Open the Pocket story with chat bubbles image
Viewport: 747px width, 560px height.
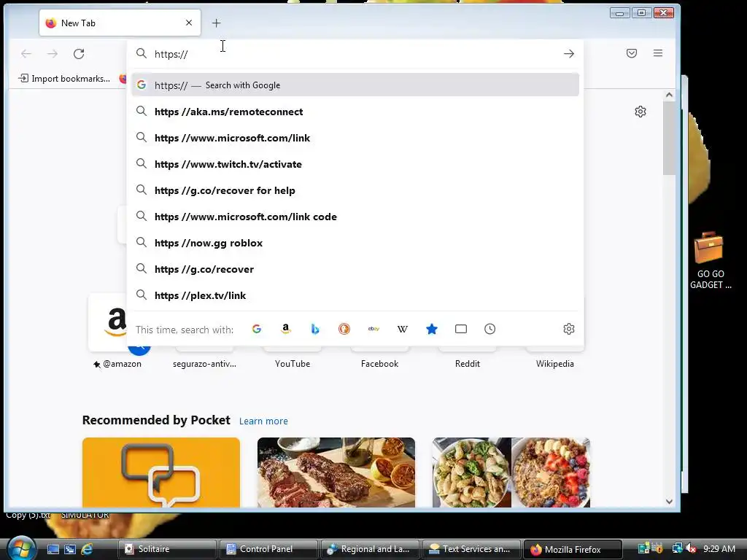[x=161, y=472]
